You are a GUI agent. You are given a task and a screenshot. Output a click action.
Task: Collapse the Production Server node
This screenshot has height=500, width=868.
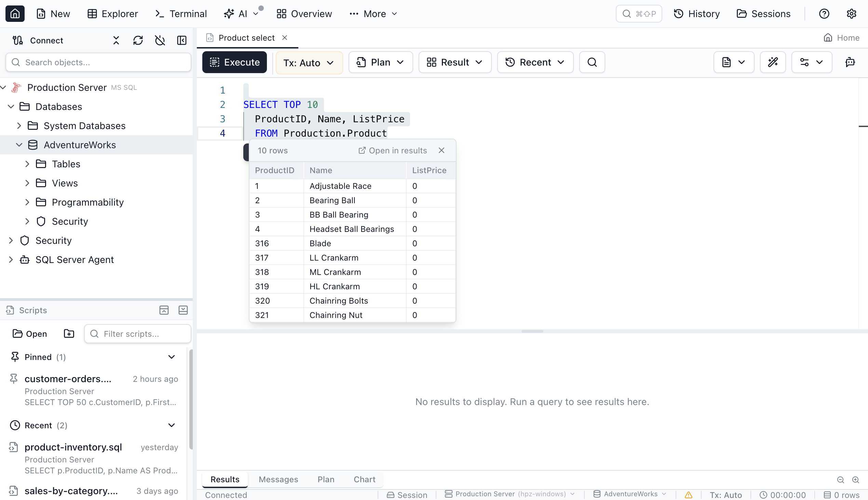(x=3, y=87)
